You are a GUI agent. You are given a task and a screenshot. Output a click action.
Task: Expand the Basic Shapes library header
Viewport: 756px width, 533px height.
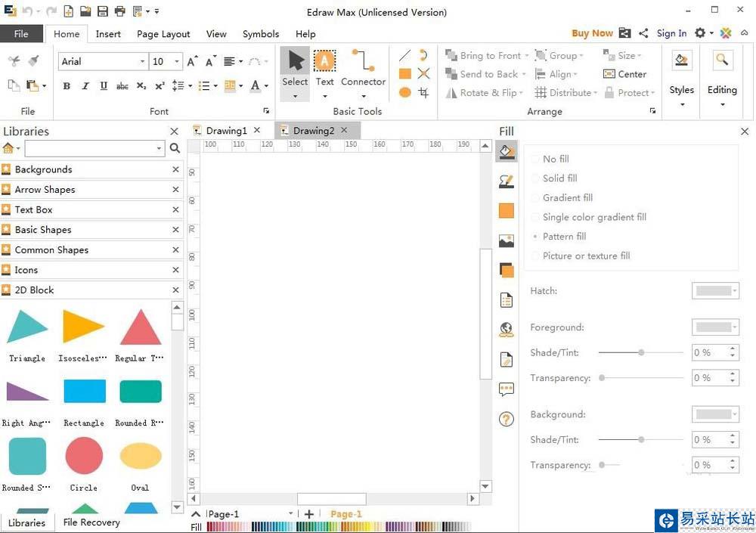pyautogui.click(x=91, y=230)
